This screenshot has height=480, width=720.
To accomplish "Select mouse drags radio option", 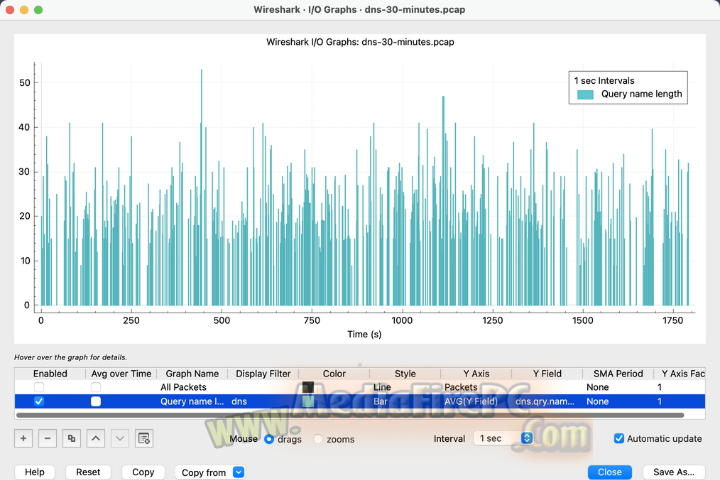I will pyautogui.click(x=269, y=440).
